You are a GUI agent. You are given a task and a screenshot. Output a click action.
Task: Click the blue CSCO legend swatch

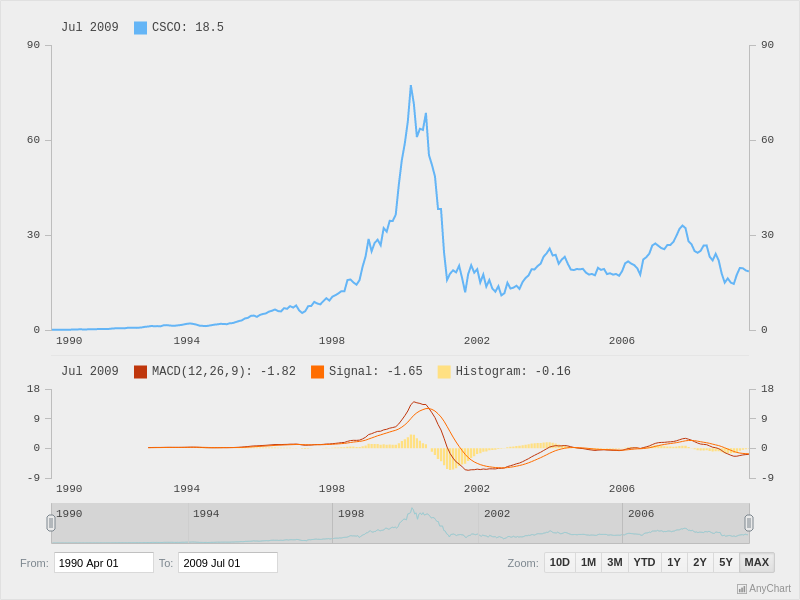(140, 28)
